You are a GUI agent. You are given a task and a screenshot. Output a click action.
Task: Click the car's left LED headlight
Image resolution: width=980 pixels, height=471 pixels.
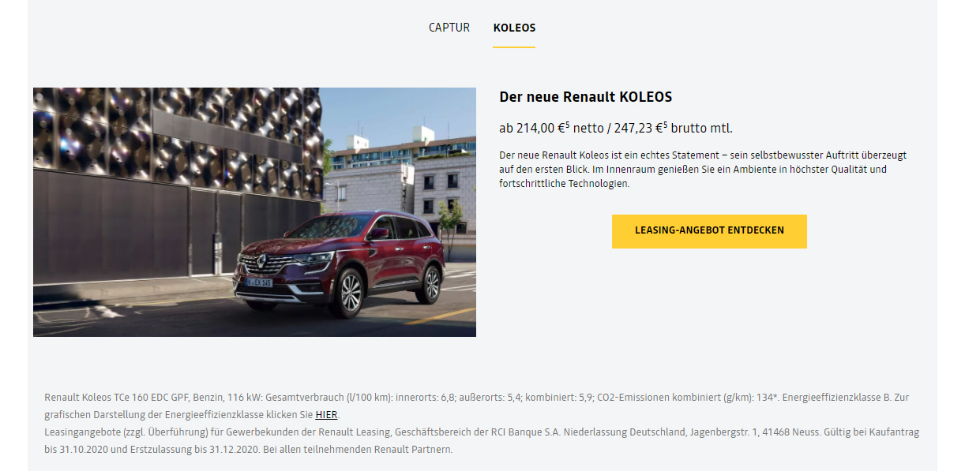click(314, 258)
